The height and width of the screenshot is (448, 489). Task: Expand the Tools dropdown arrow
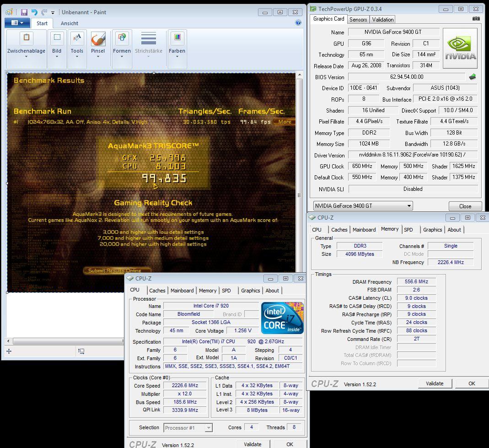[77, 57]
